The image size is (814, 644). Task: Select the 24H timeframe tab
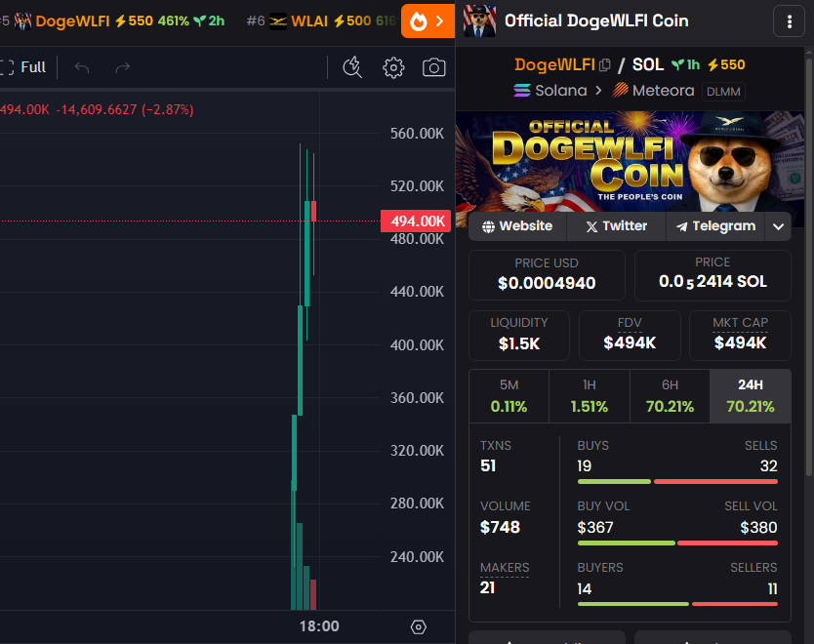click(x=751, y=396)
